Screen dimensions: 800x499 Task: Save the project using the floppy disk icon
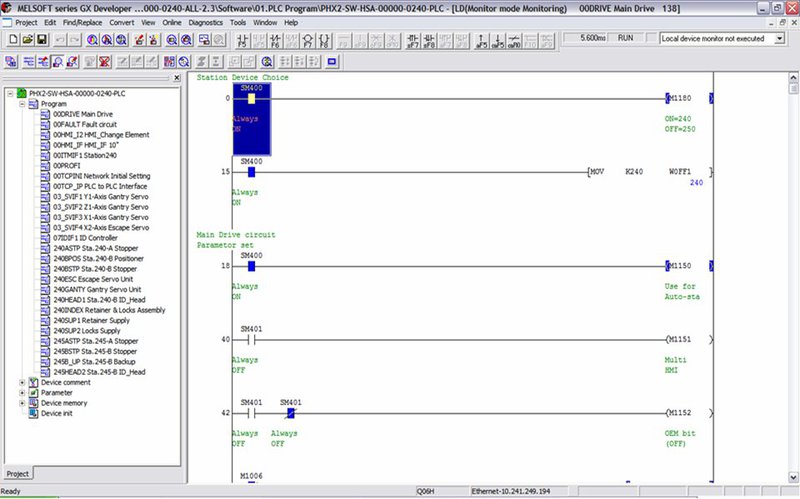coord(42,39)
